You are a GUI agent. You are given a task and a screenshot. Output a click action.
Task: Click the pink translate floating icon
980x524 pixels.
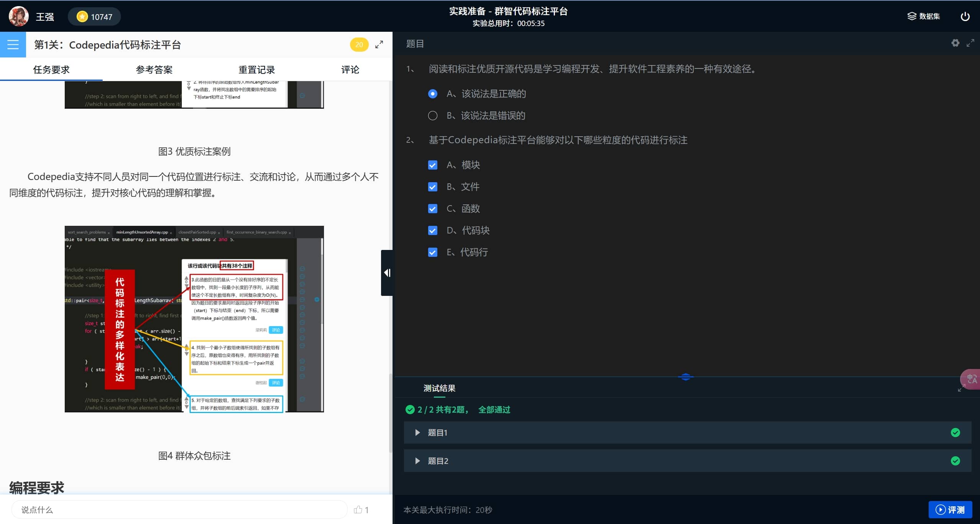click(x=971, y=379)
